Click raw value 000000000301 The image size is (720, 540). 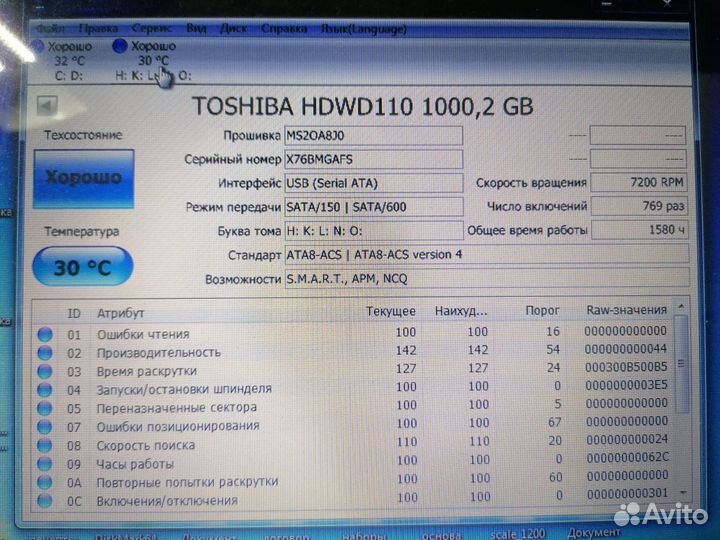(627, 494)
